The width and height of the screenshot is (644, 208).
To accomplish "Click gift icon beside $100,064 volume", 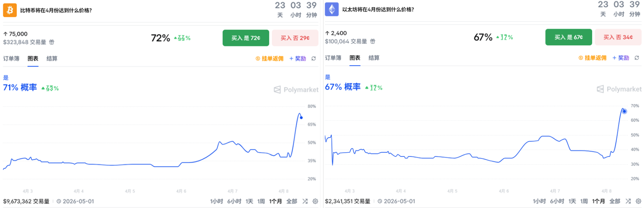I will click(x=373, y=41).
